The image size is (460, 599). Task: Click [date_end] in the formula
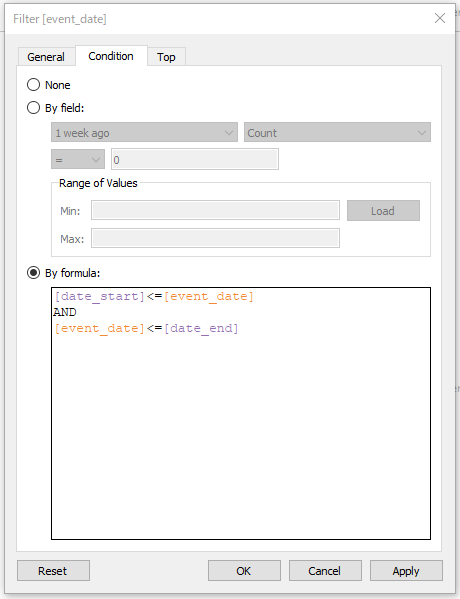tap(201, 328)
